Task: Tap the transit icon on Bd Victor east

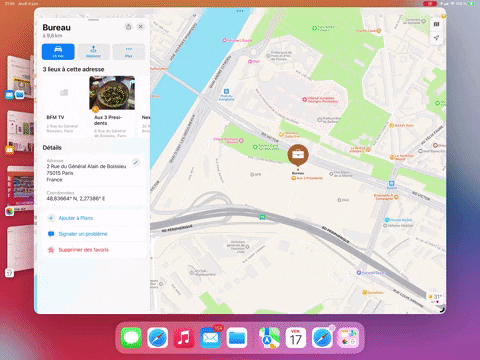Action: [392, 183]
